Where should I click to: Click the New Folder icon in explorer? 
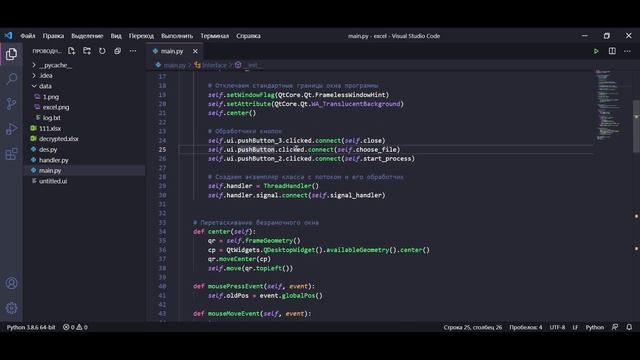87,51
